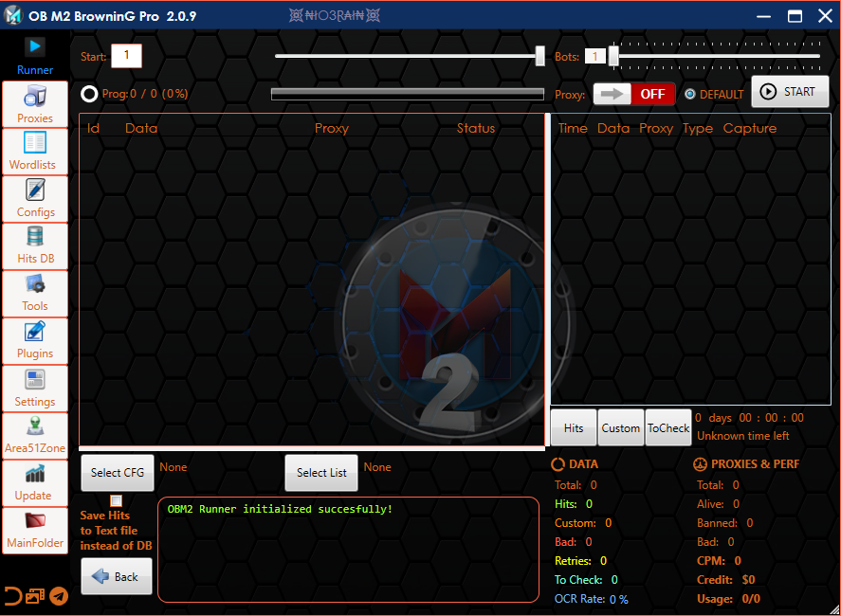Click the Select List button

pyautogui.click(x=321, y=472)
